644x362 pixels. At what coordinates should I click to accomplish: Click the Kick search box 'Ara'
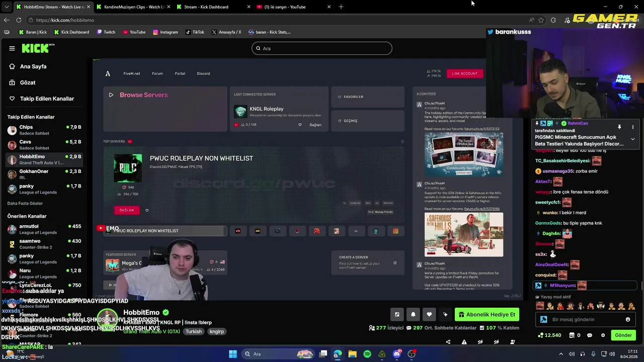point(322,48)
